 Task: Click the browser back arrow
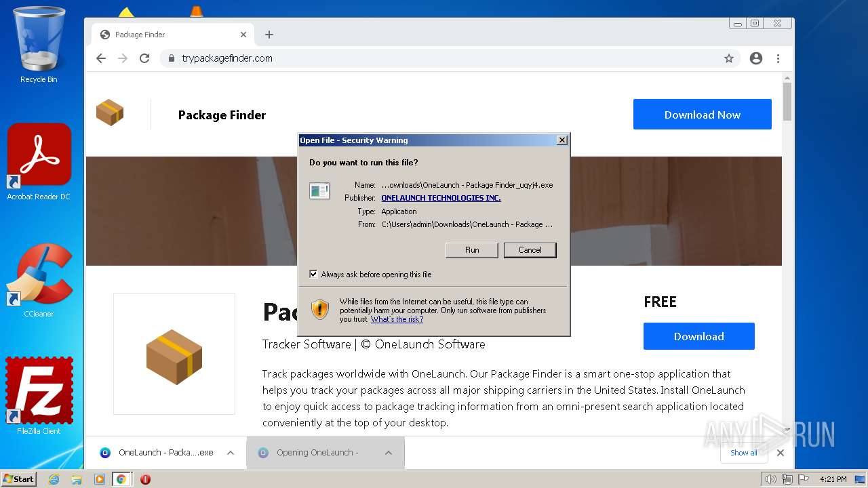click(x=101, y=58)
